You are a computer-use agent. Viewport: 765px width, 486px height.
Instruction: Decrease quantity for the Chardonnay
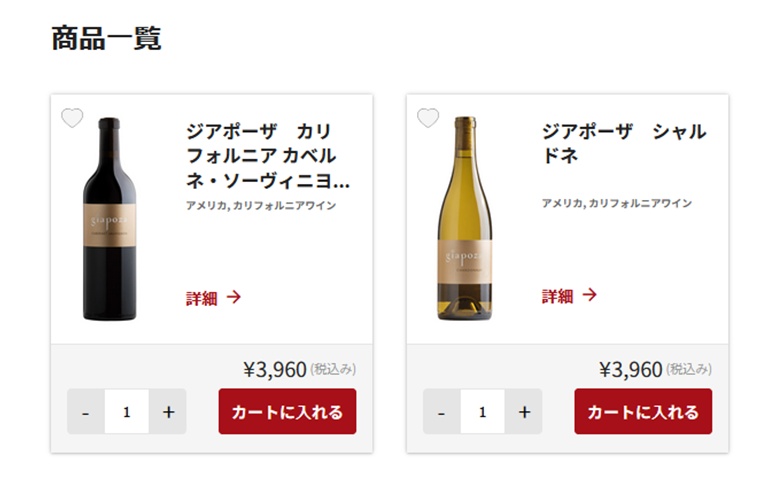click(x=442, y=412)
